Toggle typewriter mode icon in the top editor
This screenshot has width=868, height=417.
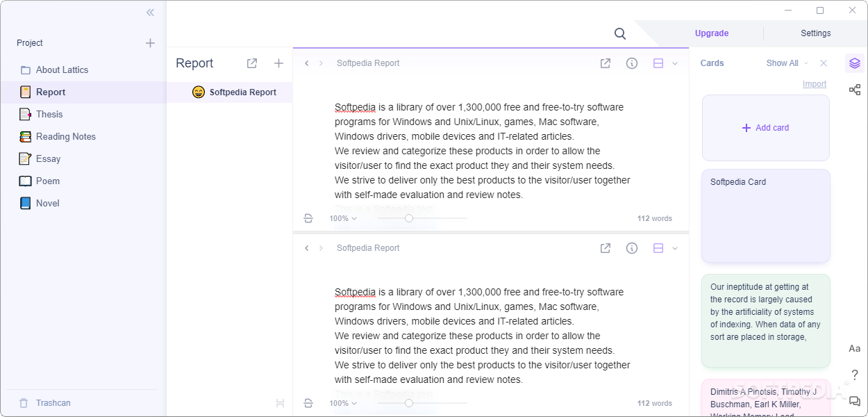pos(308,218)
